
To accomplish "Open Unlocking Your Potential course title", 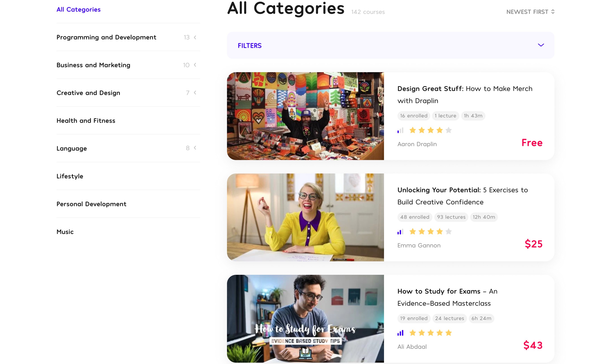I will coord(463,196).
